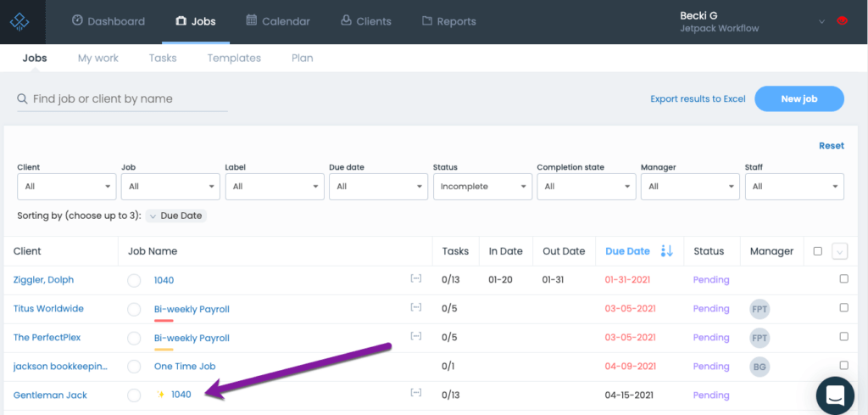Open the Titus Worldwide client link
Viewport: 868px width, 415px height.
pos(48,309)
